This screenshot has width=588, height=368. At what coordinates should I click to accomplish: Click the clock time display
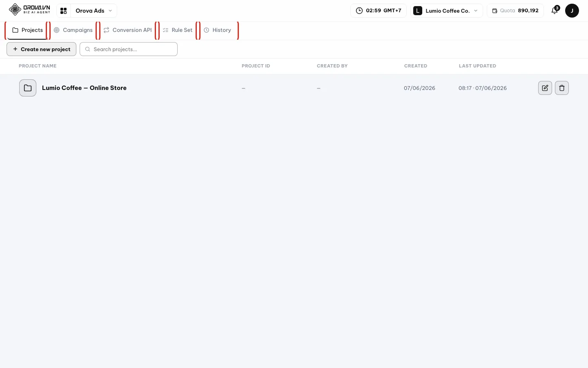pyautogui.click(x=379, y=11)
